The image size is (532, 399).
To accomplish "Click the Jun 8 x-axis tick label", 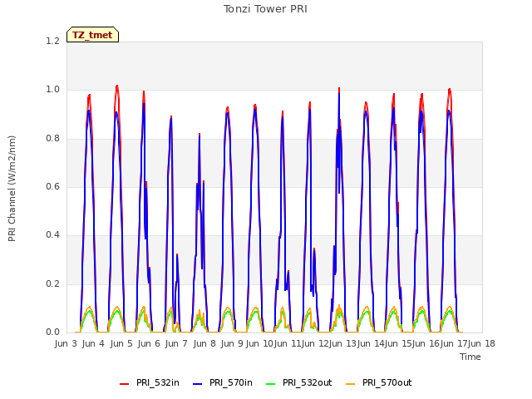I will click(204, 343).
